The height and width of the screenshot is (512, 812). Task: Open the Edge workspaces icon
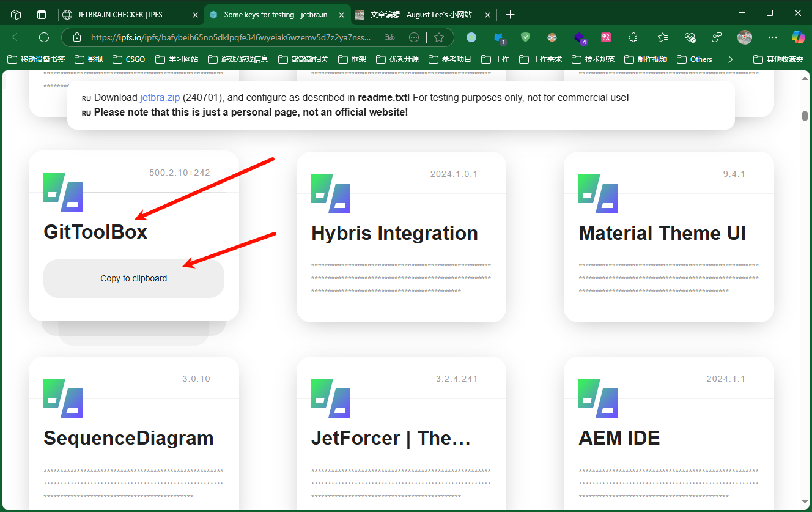point(17,14)
